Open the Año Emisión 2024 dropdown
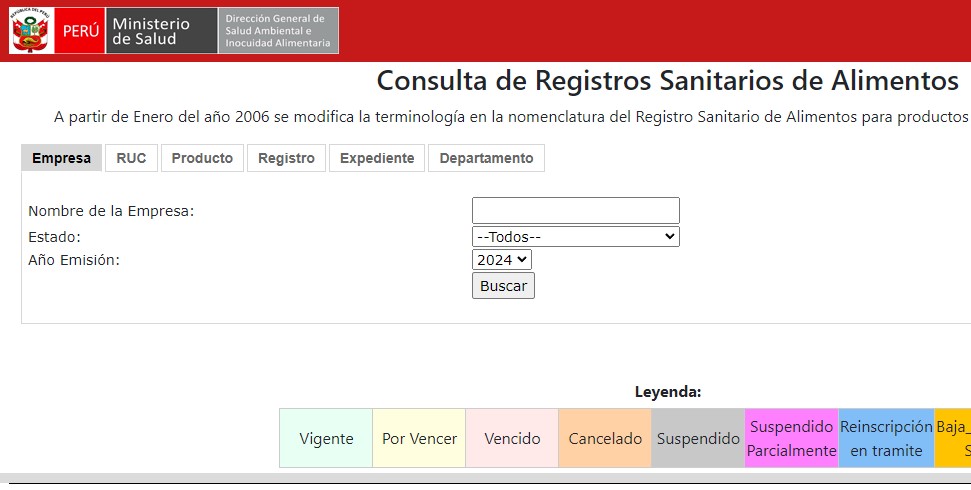 point(501,260)
